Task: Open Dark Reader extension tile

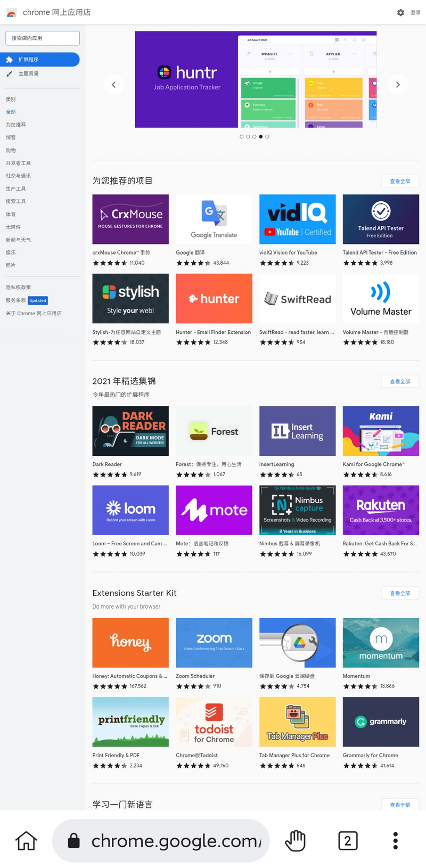Action: tap(130, 442)
